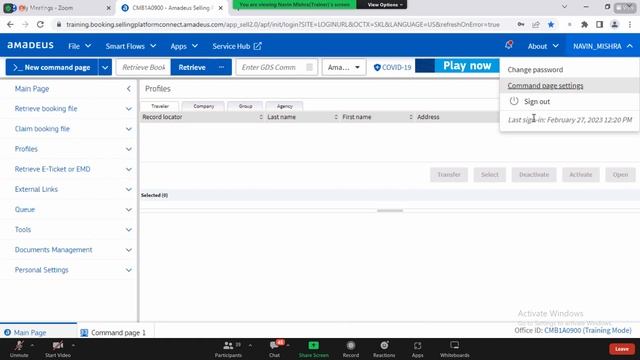Collapse the Main Page sidebar arrow
640x360 pixels.
(x=129, y=89)
